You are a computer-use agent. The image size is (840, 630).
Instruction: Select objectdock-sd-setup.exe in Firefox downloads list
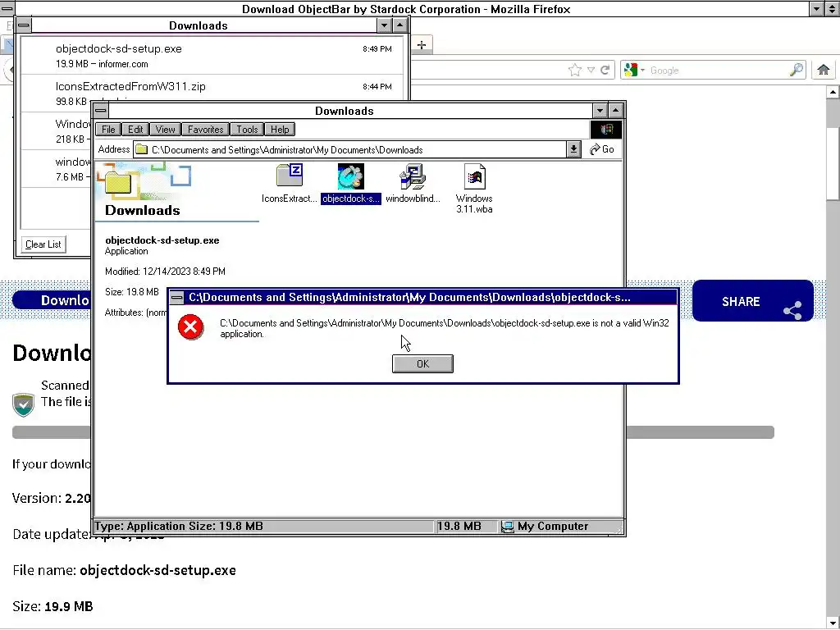pos(212,56)
